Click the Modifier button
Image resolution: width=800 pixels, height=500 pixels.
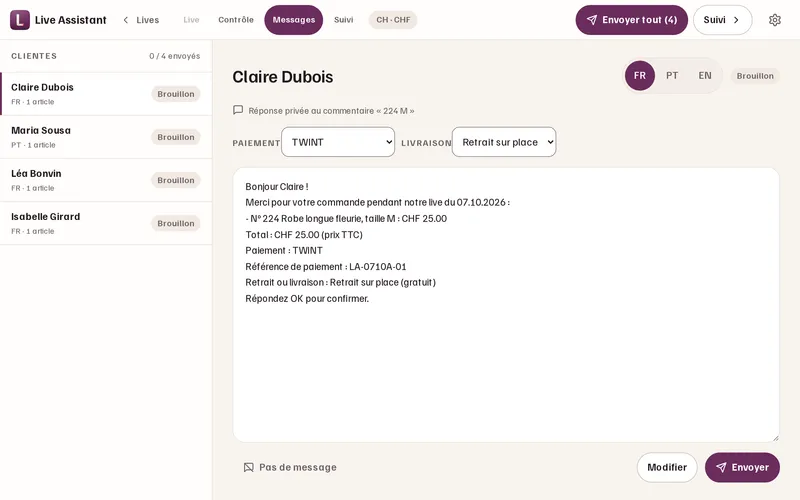667,467
